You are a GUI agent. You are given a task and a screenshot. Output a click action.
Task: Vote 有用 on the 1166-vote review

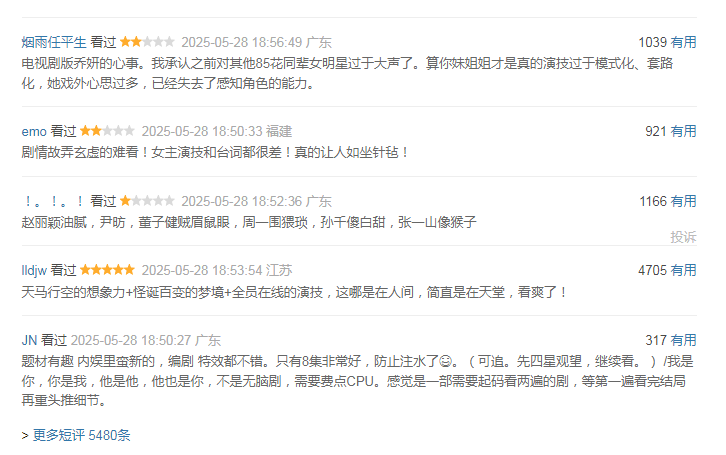tap(683, 201)
